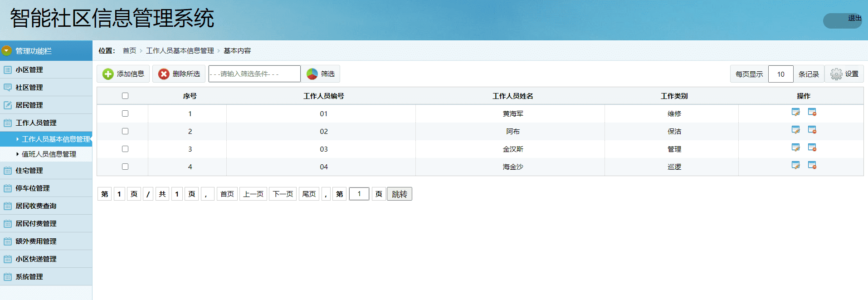Viewport: 868px width, 300px height.
Task: Expand the 系统管理 sidebar menu
Action: point(46,277)
